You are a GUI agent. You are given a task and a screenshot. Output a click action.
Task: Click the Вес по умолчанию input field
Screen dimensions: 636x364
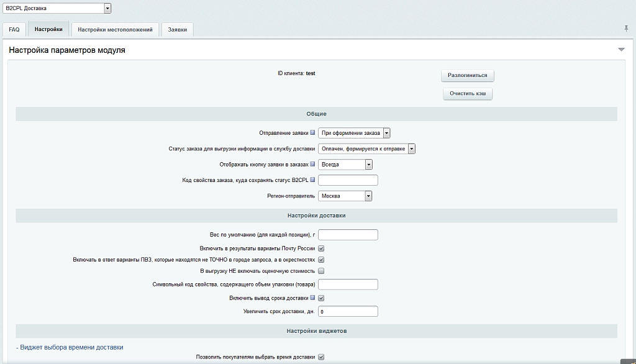point(348,235)
